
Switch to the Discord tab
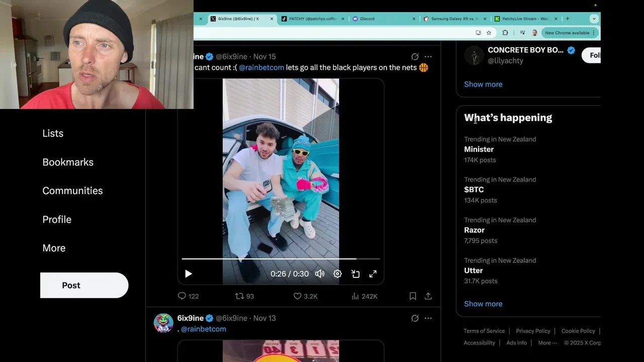tap(382, 19)
